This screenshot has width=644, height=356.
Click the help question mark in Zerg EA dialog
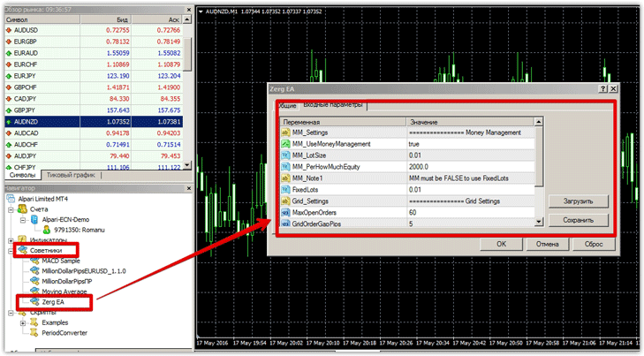coord(602,89)
